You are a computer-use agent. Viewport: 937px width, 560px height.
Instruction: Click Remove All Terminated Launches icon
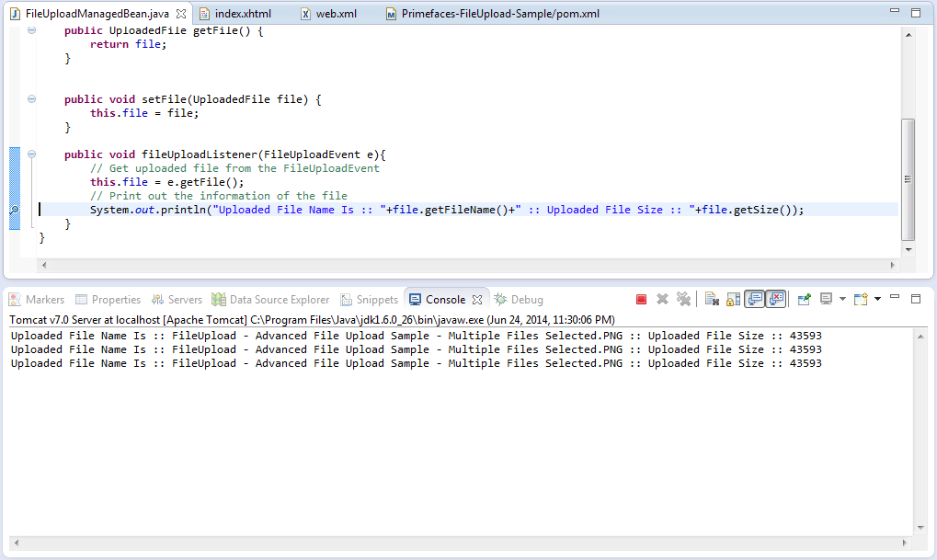point(683,300)
